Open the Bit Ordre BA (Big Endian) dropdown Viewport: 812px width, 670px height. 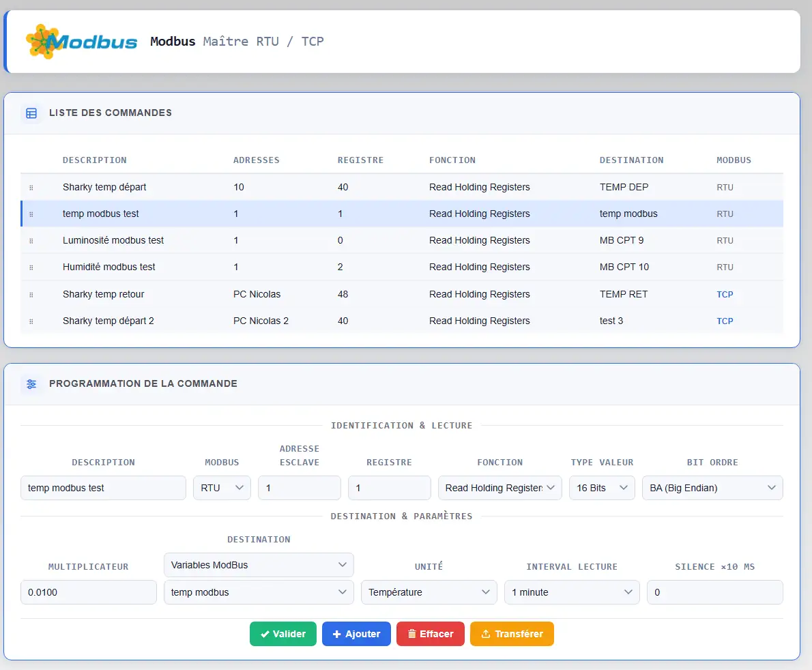point(712,488)
